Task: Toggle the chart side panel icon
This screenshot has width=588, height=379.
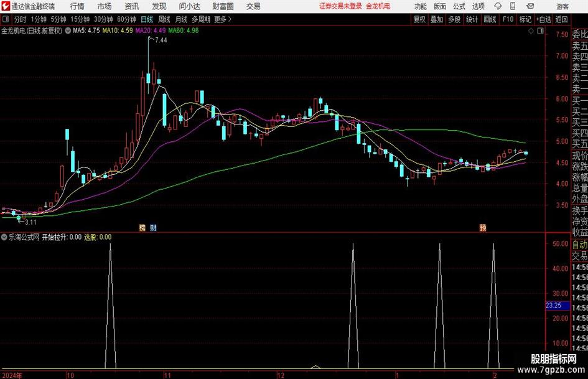Action: (x=540, y=31)
